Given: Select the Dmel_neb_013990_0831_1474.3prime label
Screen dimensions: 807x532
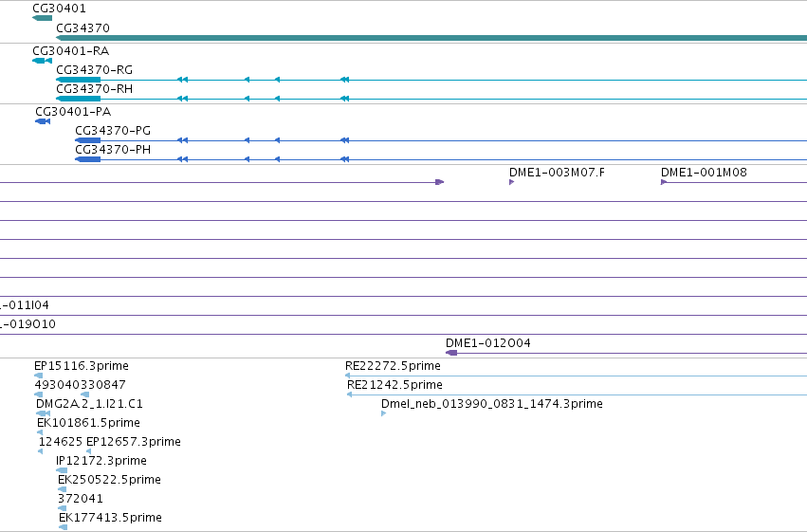Looking at the screenshot, I should [492, 404].
